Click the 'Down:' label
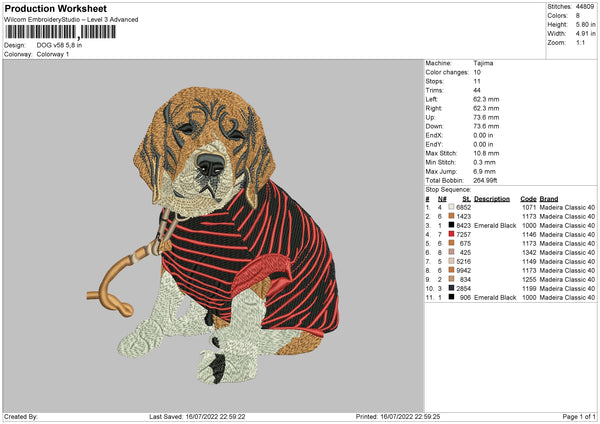The width and height of the screenshot is (600, 424). (434, 126)
